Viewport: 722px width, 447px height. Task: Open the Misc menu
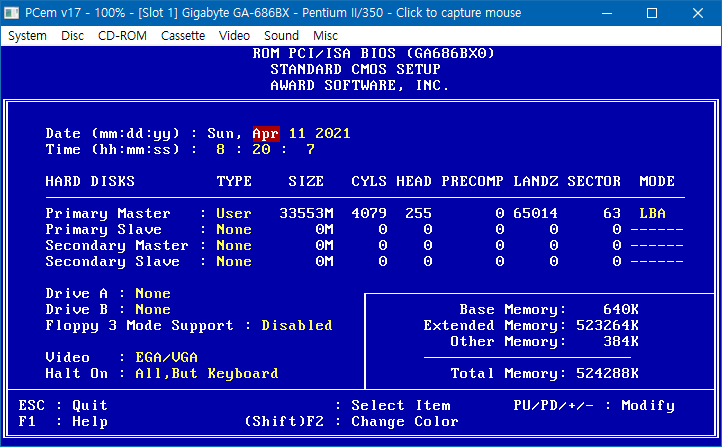325,35
